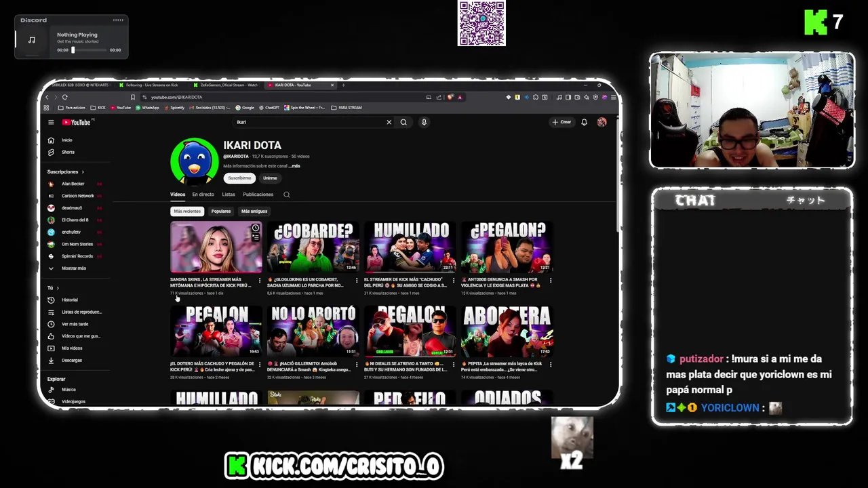Switch to the En directo tab
This screenshot has width=868, height=488.
(x=203, y=195)
